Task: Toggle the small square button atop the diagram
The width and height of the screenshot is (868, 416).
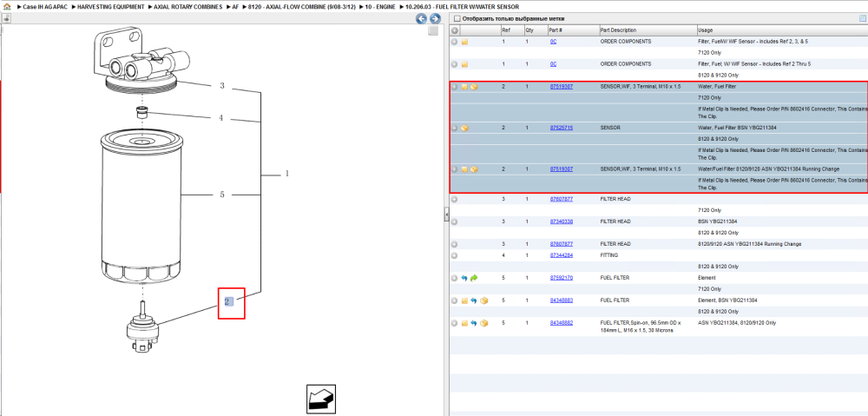Action: click(433, 31)
